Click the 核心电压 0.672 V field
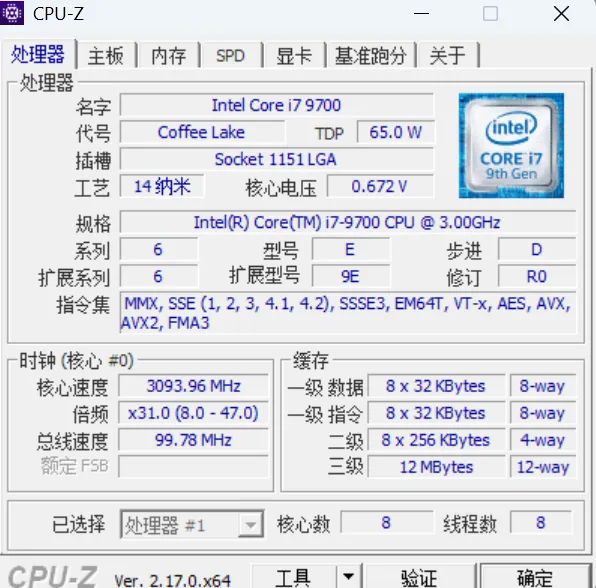 (380, 186)
